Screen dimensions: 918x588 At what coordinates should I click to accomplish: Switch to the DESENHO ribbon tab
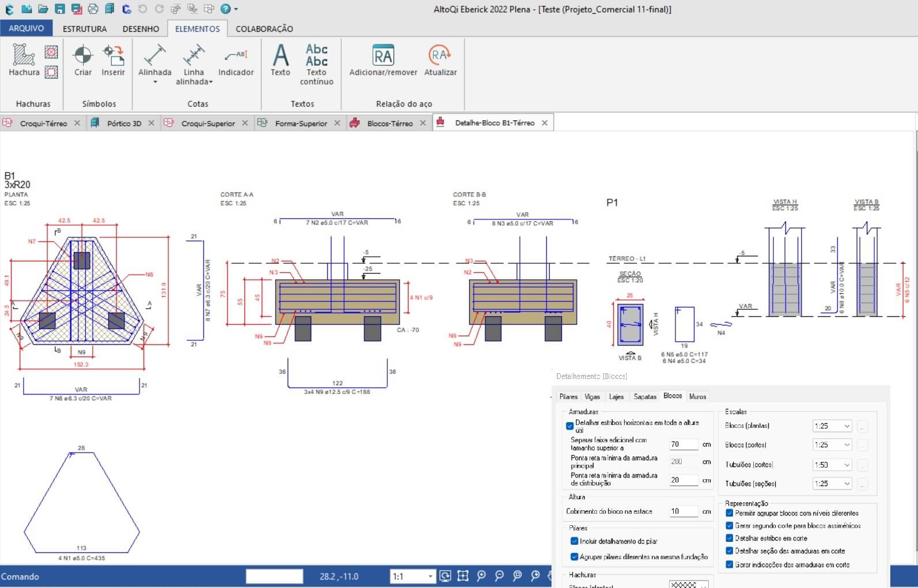click(x=141, y=29)
